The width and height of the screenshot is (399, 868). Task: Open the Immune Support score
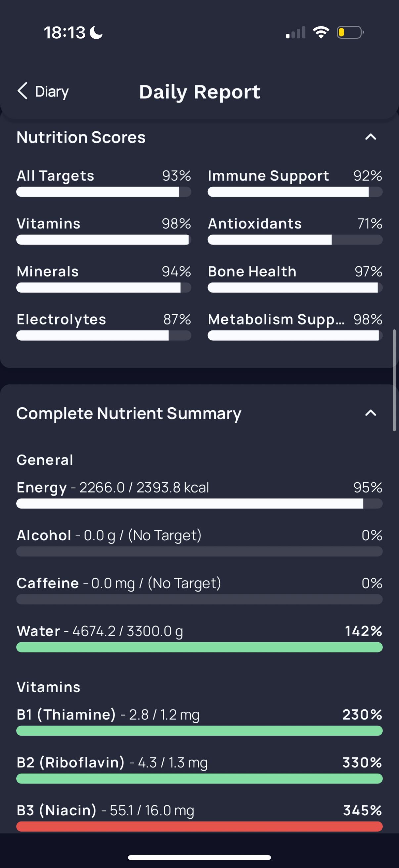(x=295, y=182)
